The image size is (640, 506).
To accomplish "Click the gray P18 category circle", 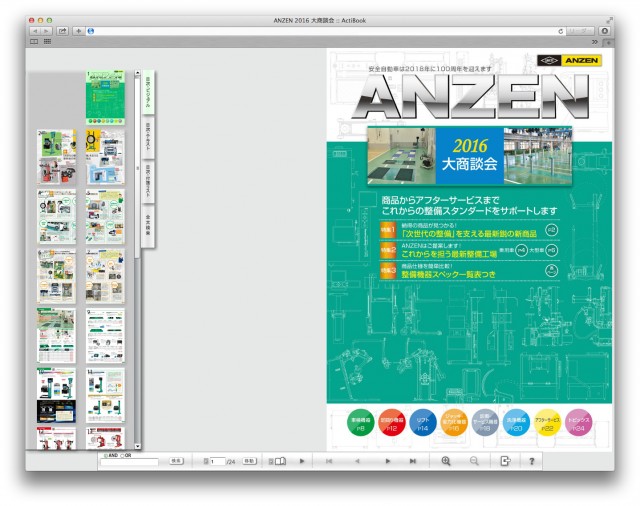I will [x=485, y=422].
